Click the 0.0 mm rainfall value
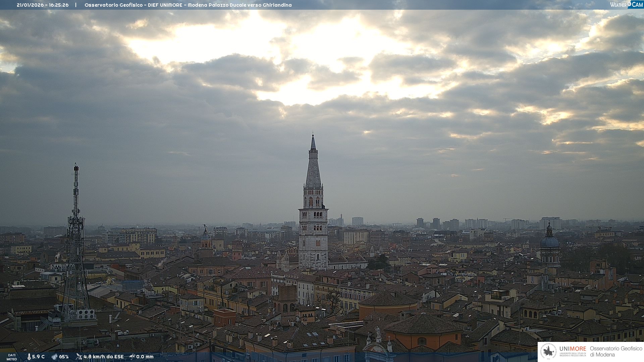Viewport: 644px width, 362px height. click(145, 357)
